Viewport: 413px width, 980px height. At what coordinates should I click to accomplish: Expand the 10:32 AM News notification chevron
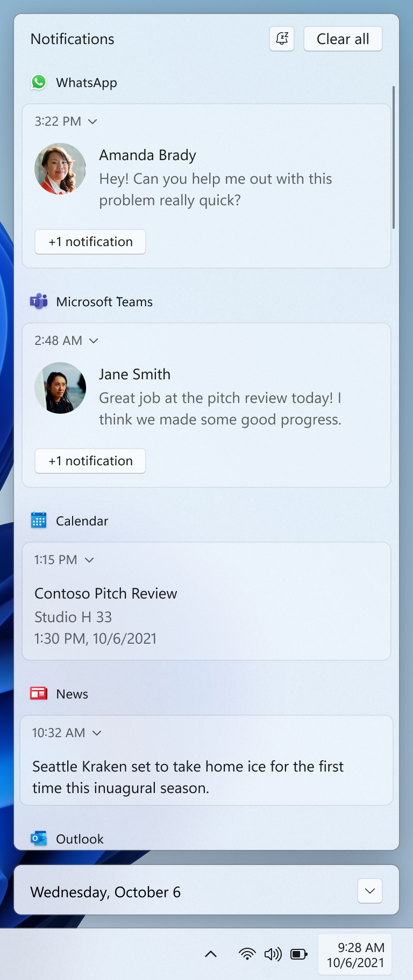(x=97, y=733)
